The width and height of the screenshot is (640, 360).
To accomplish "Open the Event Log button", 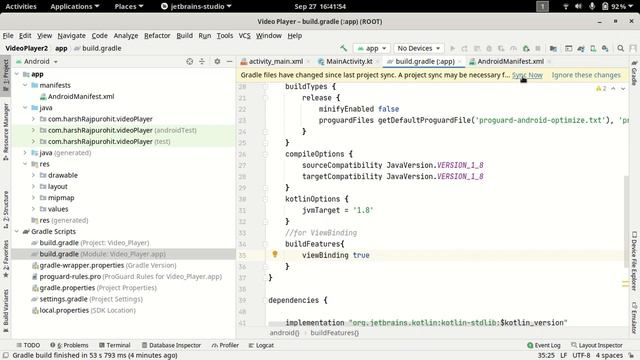I will tap(544, 345).
